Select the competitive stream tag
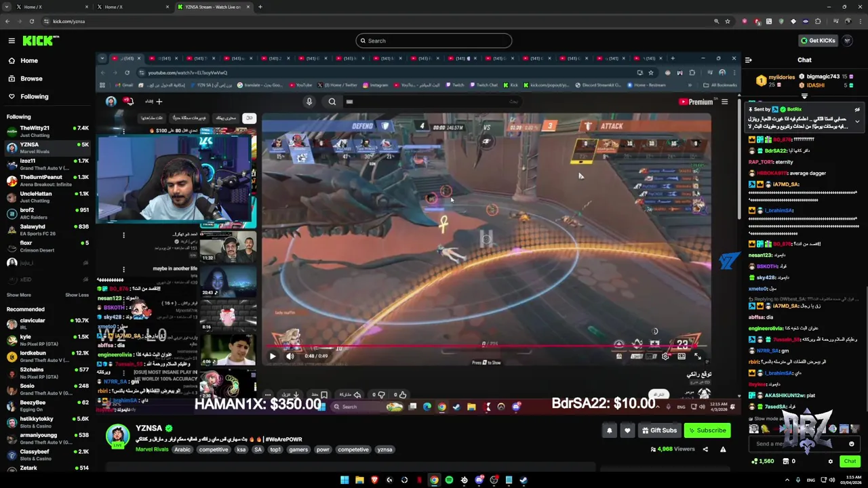 click(x=213, y=449)
